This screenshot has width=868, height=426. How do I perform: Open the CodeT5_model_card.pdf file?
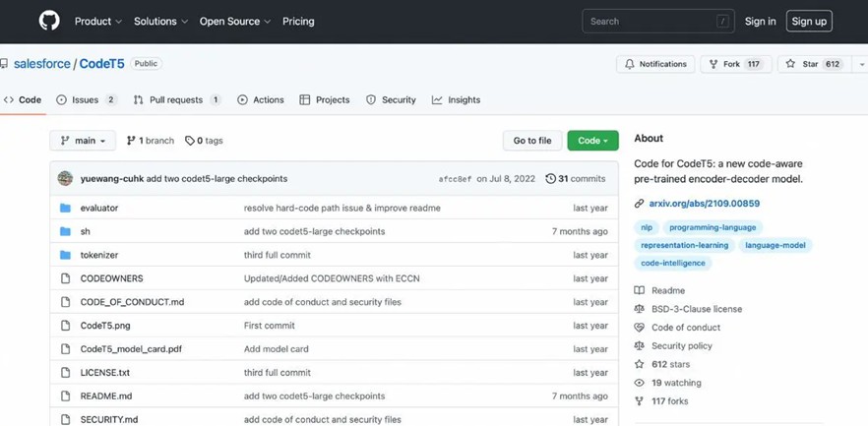coord(131,349)
